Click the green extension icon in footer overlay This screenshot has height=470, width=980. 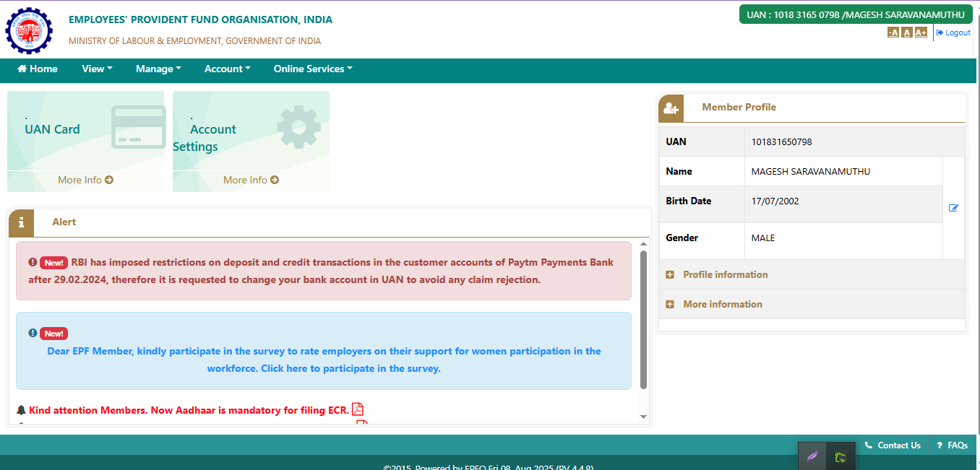(840, 456)
